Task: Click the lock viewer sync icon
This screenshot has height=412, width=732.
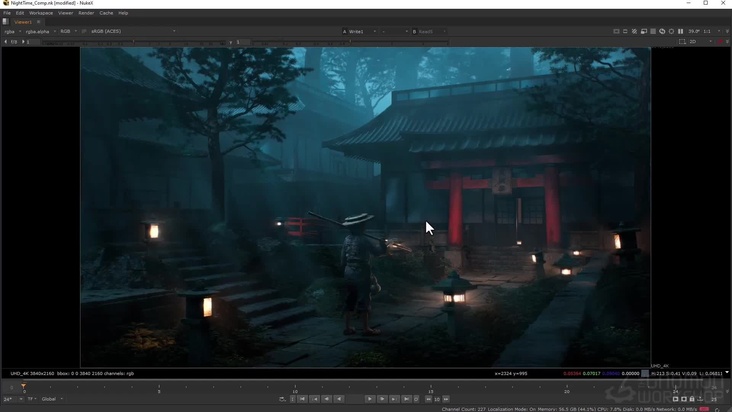Action: (662, 31)
